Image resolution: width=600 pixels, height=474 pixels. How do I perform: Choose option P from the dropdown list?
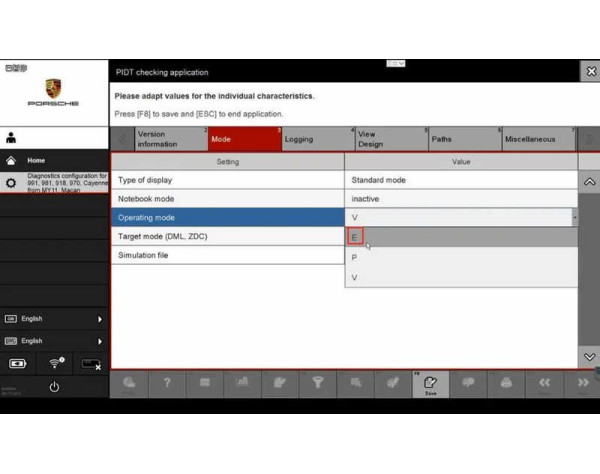coord(354,257)
